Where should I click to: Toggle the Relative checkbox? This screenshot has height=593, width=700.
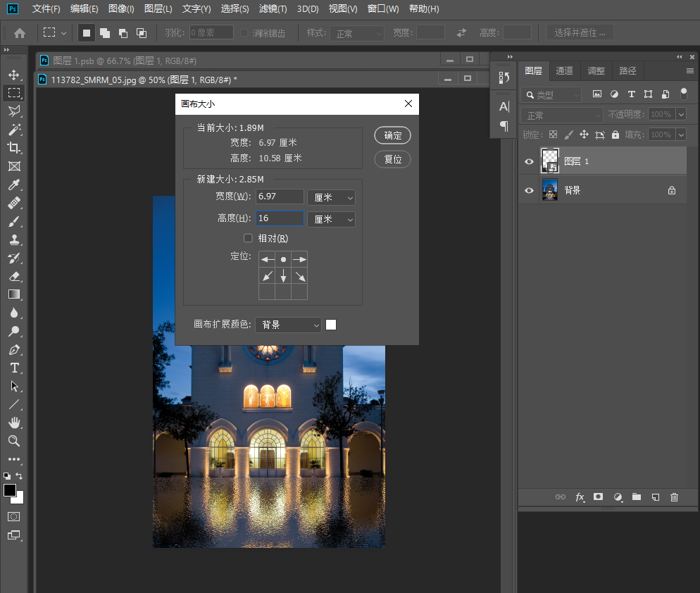pyautogui.click(x=248, y=238)
